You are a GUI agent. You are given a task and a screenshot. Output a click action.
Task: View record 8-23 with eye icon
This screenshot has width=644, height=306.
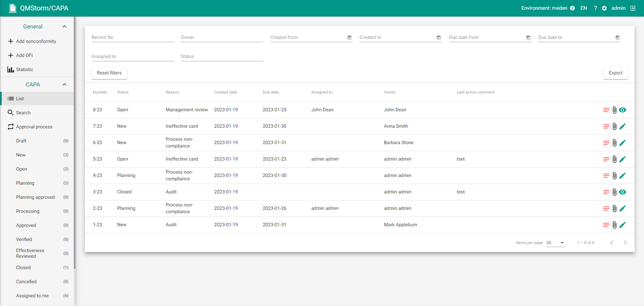623,110
